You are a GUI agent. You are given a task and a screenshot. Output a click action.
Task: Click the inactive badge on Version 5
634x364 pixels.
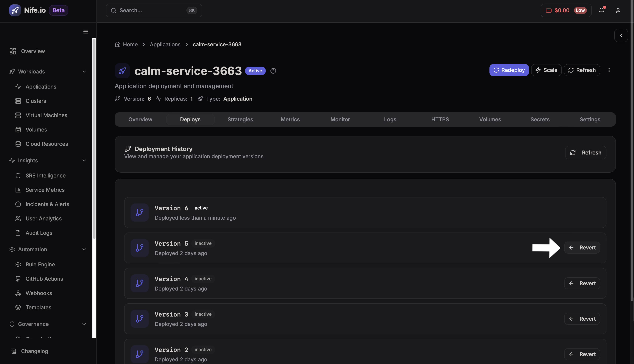click(x=203, y=243)
